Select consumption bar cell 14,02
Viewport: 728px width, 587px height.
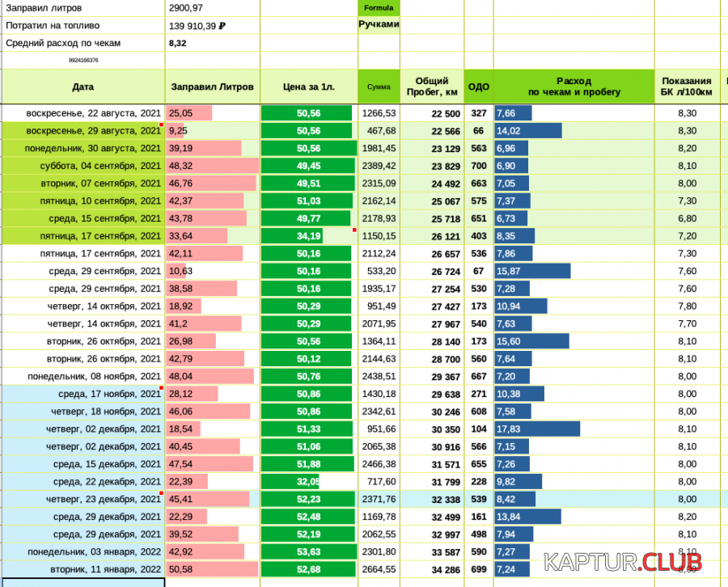[x=574, y=131]
